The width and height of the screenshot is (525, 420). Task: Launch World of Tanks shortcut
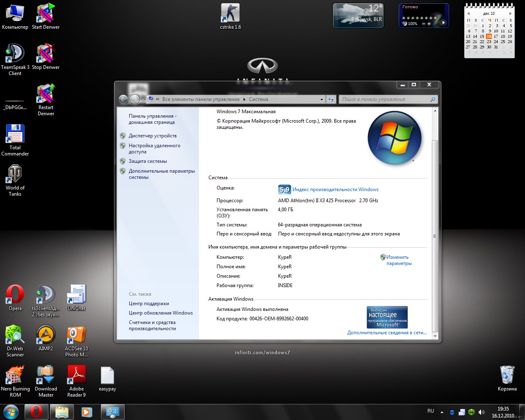click(x=15, y=180)
